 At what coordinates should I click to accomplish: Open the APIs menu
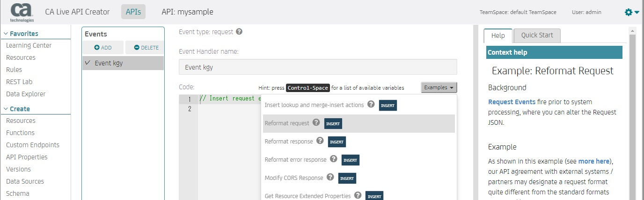(x=133, y=12)
